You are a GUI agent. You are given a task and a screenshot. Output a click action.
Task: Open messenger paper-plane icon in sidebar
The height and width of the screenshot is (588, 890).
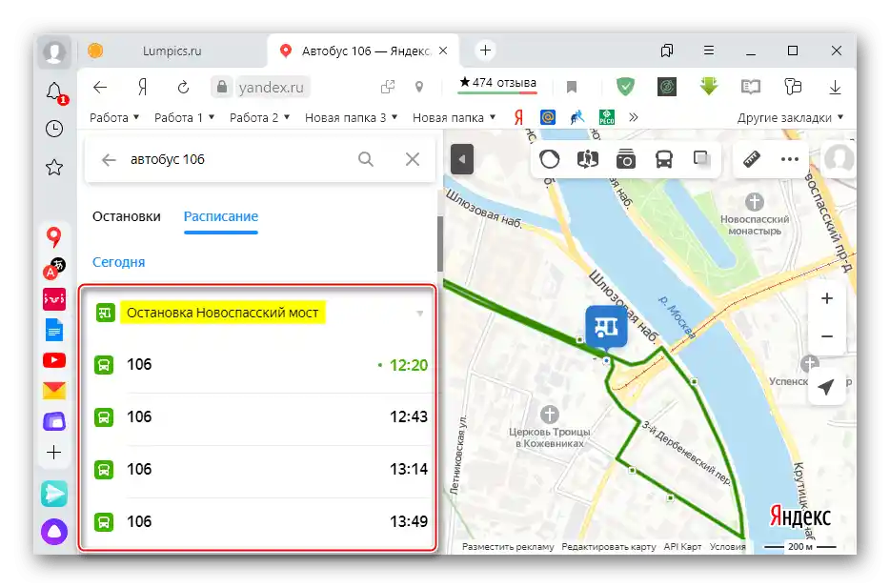[x=54, y=494]
